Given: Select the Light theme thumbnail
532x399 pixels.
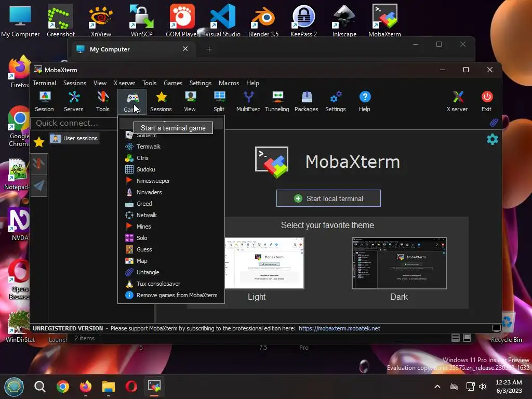Looking at the screenshot, I should tap(264, 263).
